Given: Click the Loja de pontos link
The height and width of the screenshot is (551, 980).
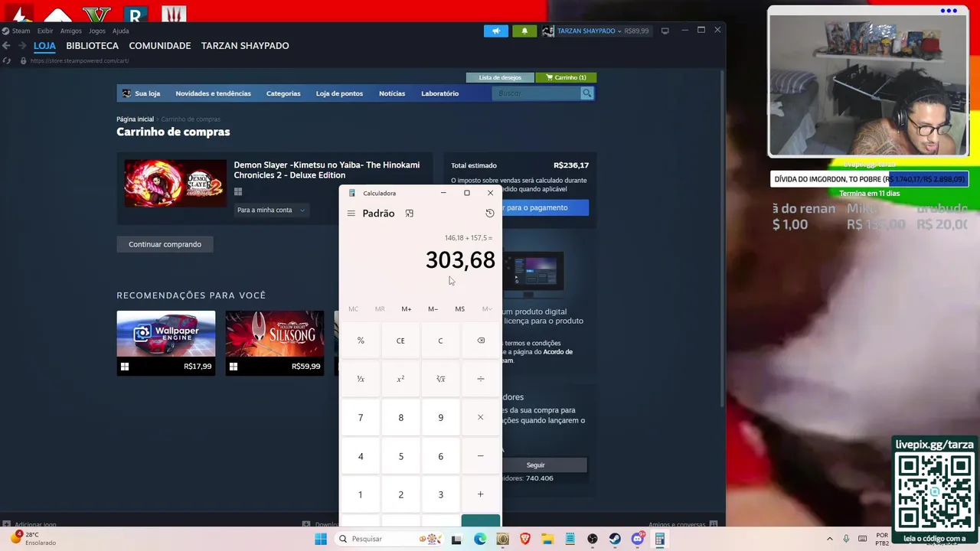Looking at the screenshot, I should click(x=339, y=93).
